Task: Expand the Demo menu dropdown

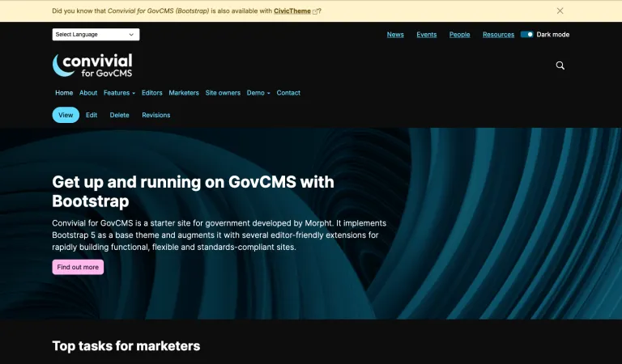Action: 258,93
